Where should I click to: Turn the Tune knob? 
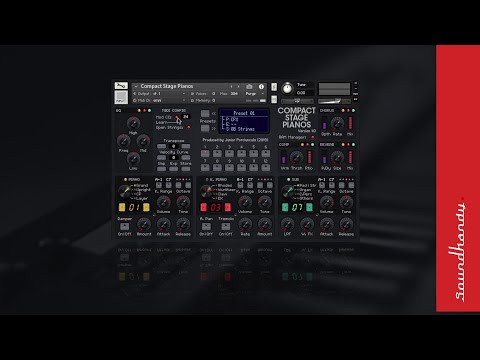287,89
